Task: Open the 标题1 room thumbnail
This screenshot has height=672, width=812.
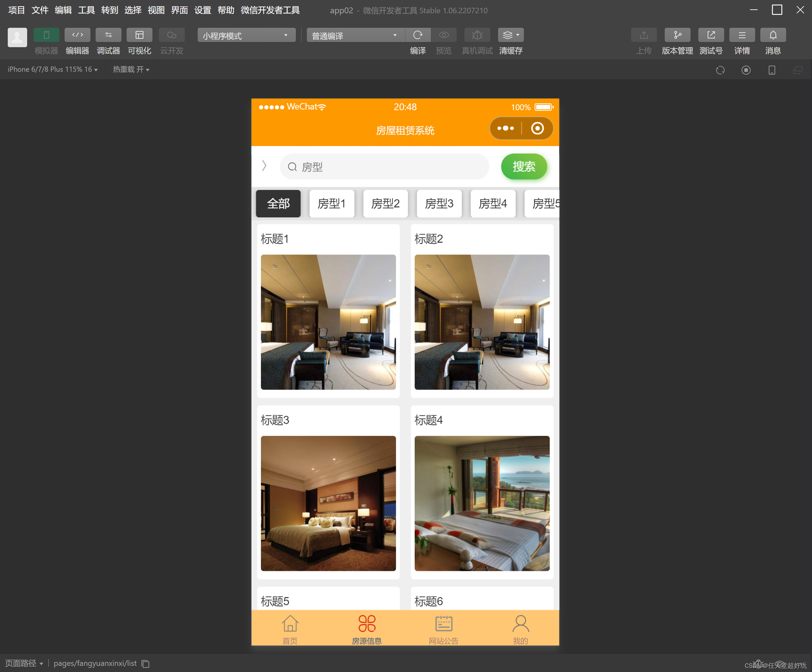Action: click(328, 322)
